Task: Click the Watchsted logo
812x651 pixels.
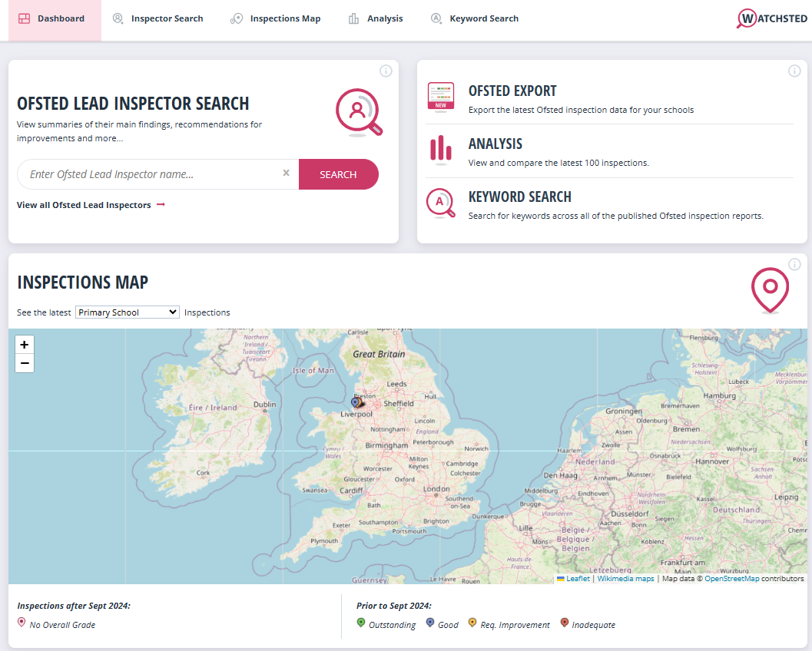Action: (x=771, y=19)
